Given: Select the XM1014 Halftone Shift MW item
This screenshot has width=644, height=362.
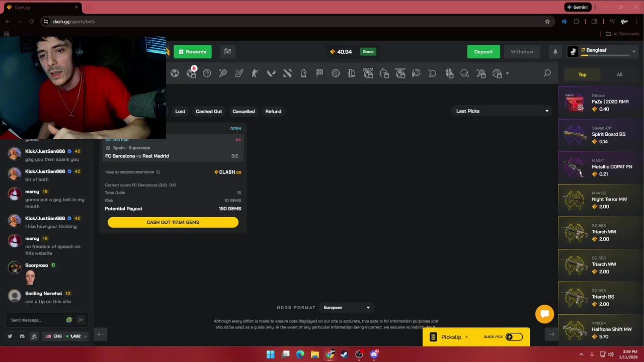Looking at the screenshot, I should tap(601, 330).
